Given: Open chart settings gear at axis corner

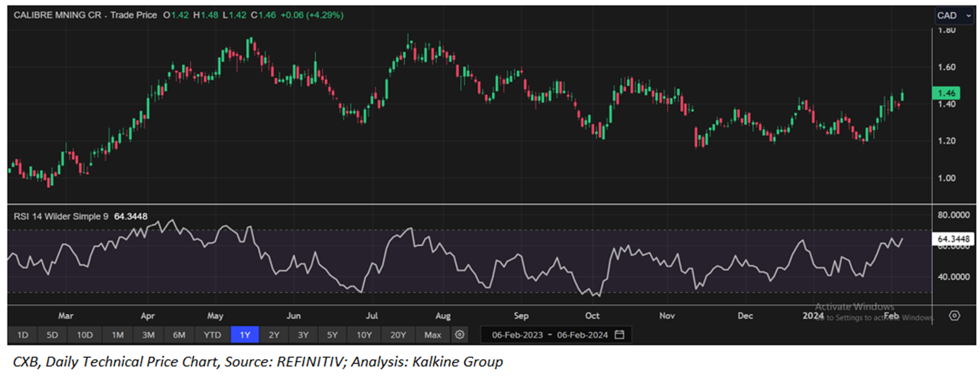Looking at the screenshot, I should point(954,315).
